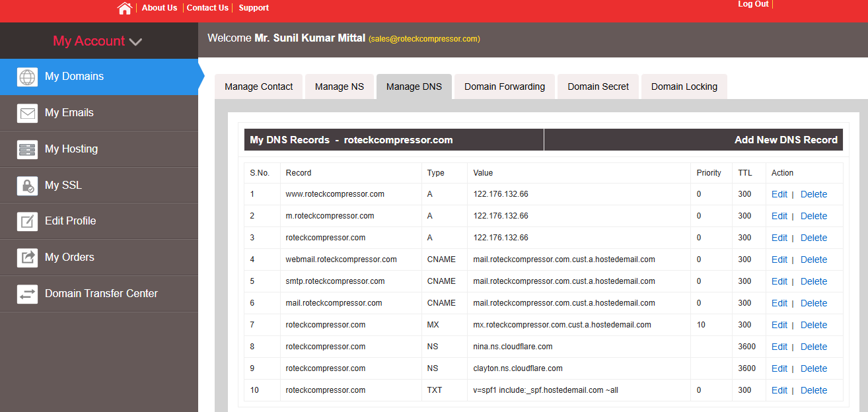Click the server icon for My Hosting
The width and height of the screenshot is (868, 412).
point(27,149)
